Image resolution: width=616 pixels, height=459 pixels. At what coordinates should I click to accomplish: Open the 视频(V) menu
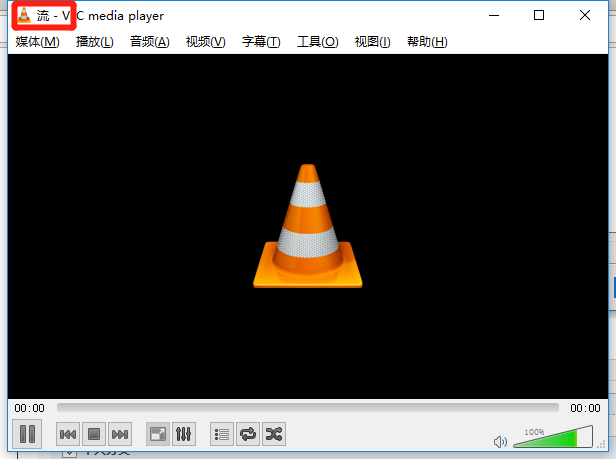click(205, 42)
